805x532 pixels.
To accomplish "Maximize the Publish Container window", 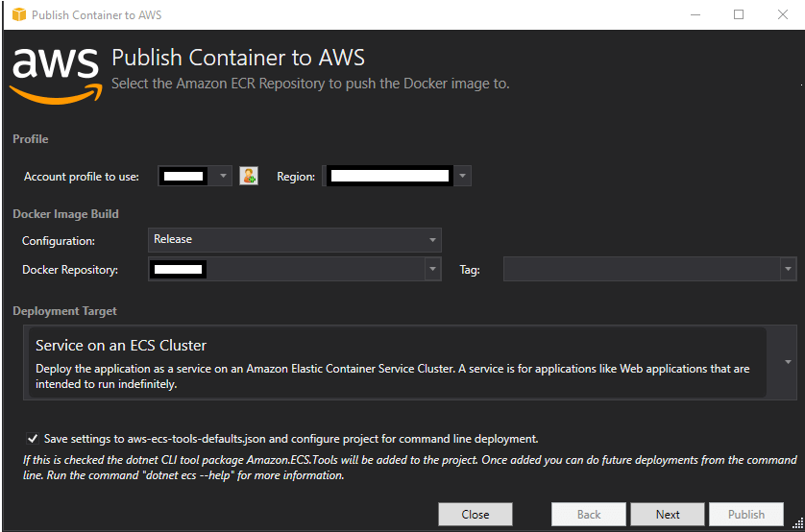I will tap(739, 14).
